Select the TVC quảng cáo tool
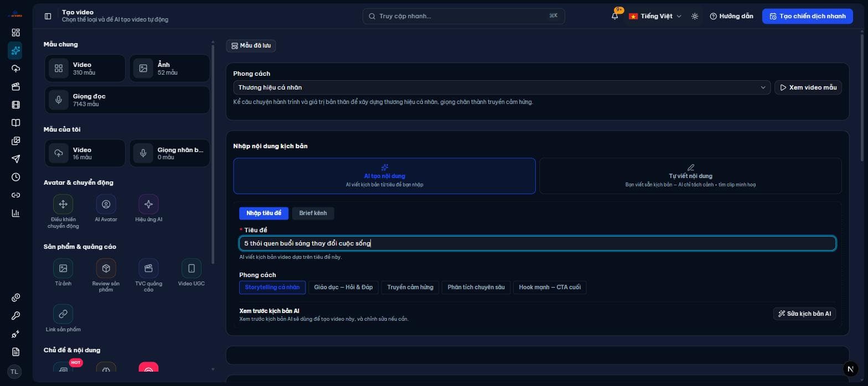868x386 pixels. pos(148,275)
